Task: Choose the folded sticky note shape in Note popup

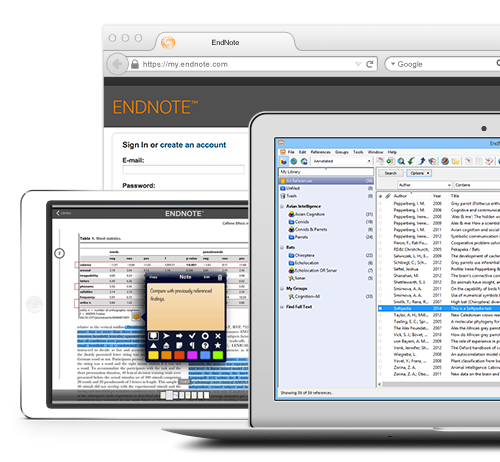Action: pos(179,345)
